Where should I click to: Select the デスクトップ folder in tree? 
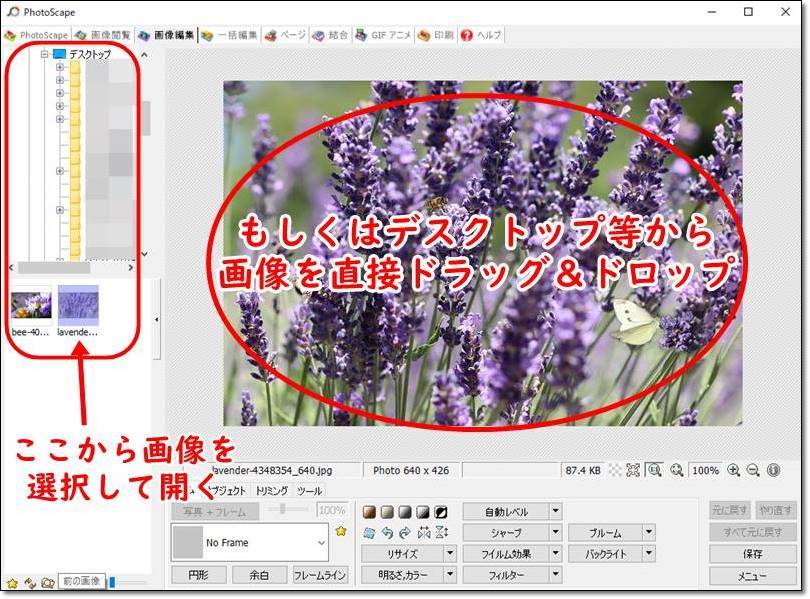(90, 54)
